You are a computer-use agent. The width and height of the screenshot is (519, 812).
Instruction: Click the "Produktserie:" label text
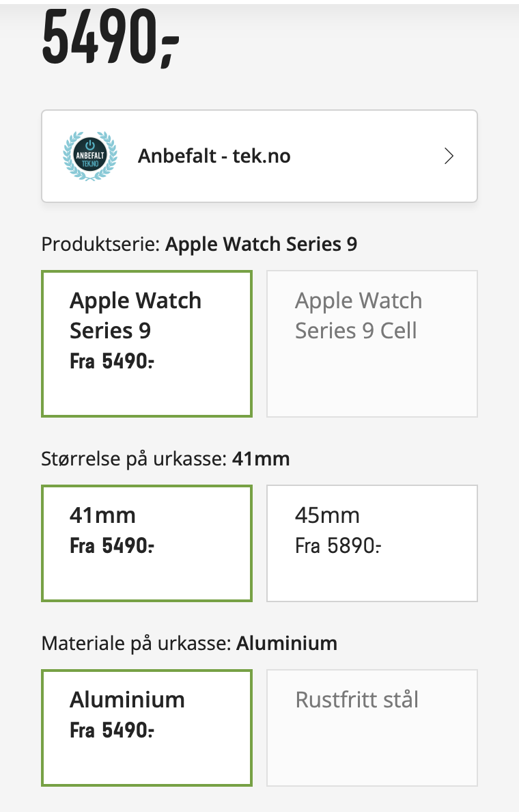tap(101, 245)
